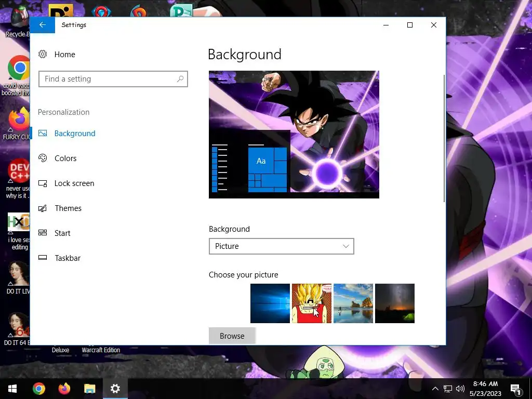Go back using the Settings back arrow

click(43, 25)
